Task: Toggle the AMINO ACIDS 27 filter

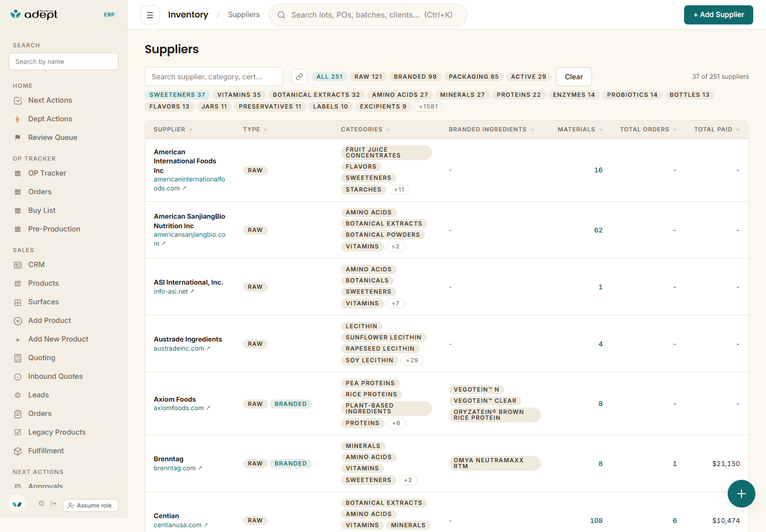Action: pyautogui.click(x=400, y=95)
